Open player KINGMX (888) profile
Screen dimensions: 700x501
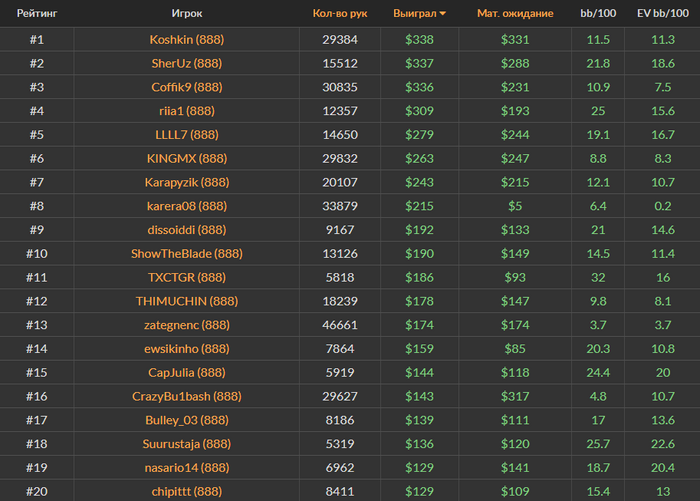click(x=187, y=159)
